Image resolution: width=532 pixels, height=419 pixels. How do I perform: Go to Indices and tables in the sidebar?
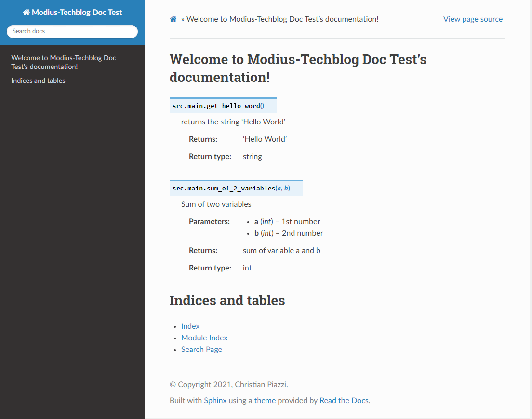coord(38,81)
